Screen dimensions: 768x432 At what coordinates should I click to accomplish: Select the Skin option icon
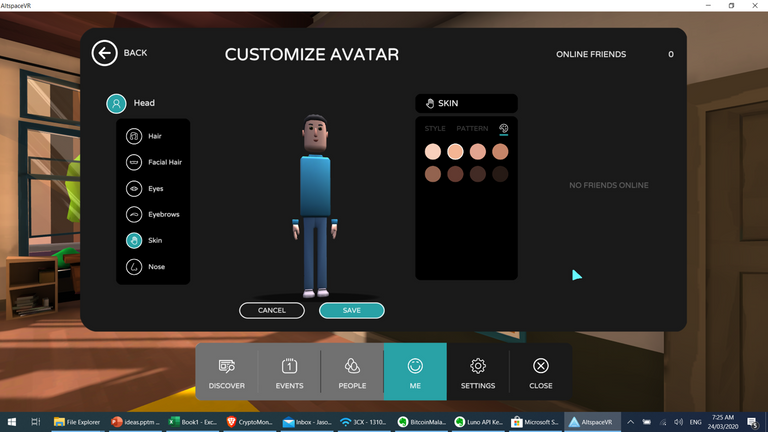134,240
